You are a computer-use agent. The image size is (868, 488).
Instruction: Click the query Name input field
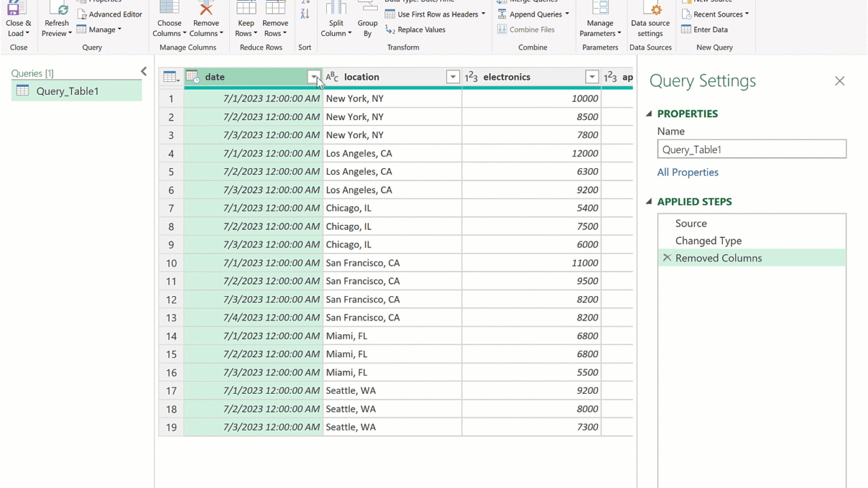pyautogui.click(x=751, y=149)
